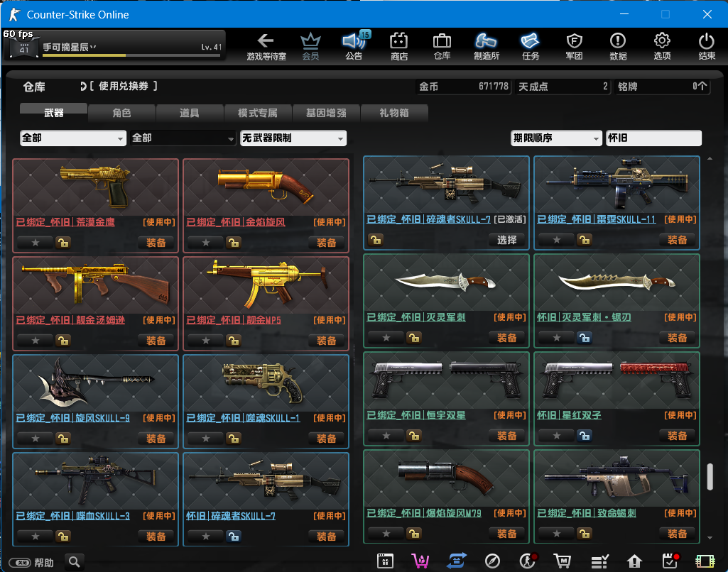Click the level 41 rank badge icon
The height and width of the screenshot is (572, 728).
tap(23, 48)
